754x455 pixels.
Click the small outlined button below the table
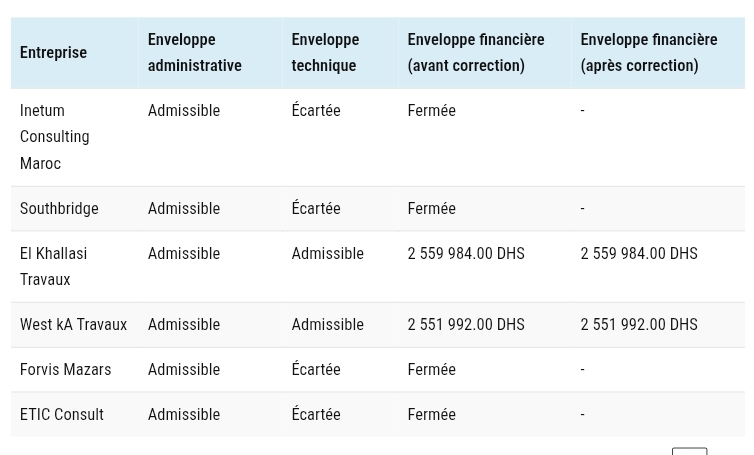(689, 451)
